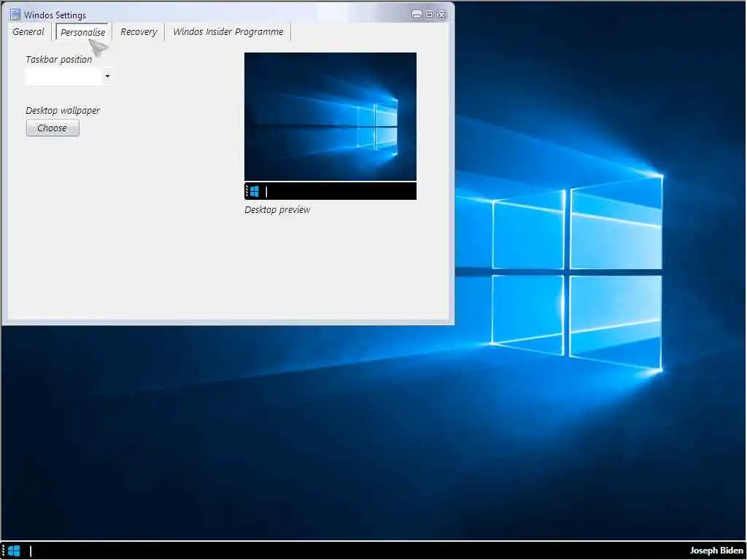Click the Desktop wallpaper label
The image size is (747, 560).
(x=63, y=111)
